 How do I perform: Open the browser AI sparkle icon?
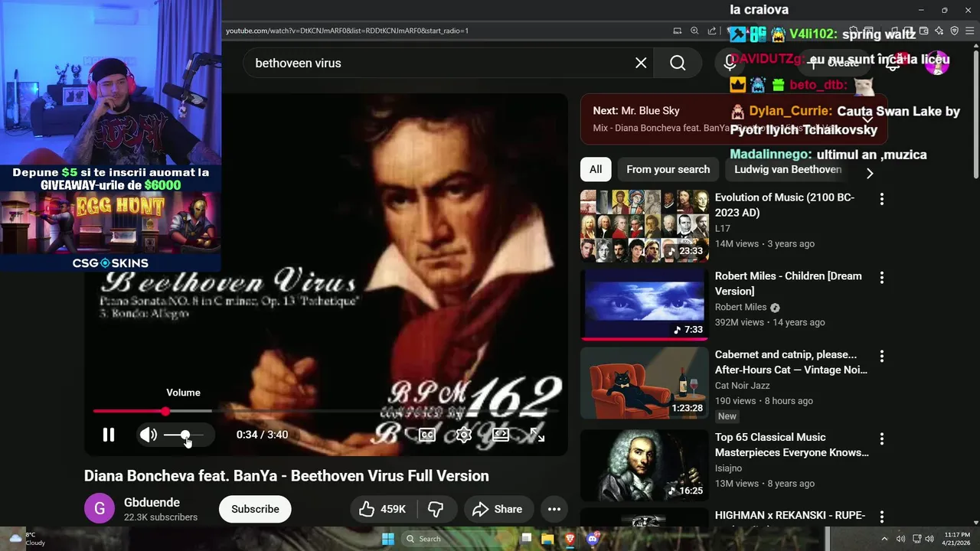click(939, 31)
